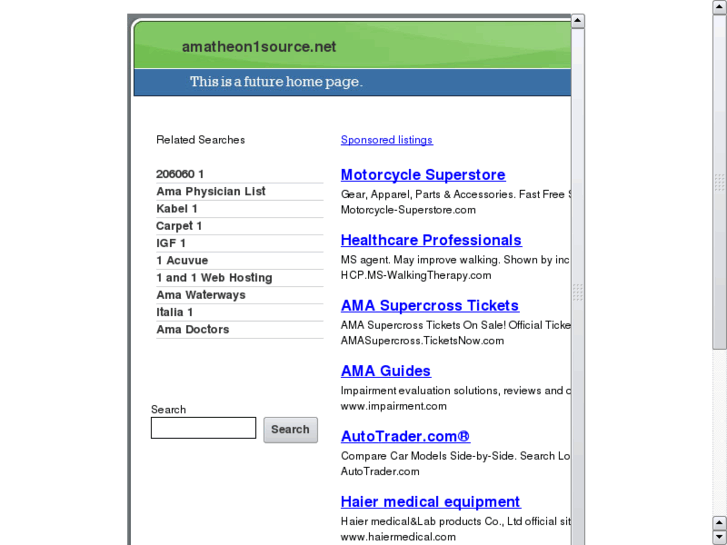The image size is (727, 545).
Task: Select related search 206060 1
Action: [180, 174]
